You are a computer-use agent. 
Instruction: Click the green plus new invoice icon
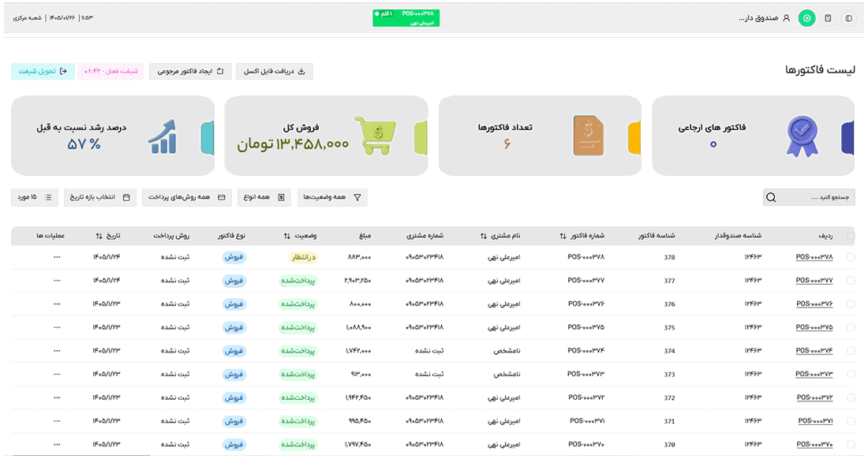(806, 18)
